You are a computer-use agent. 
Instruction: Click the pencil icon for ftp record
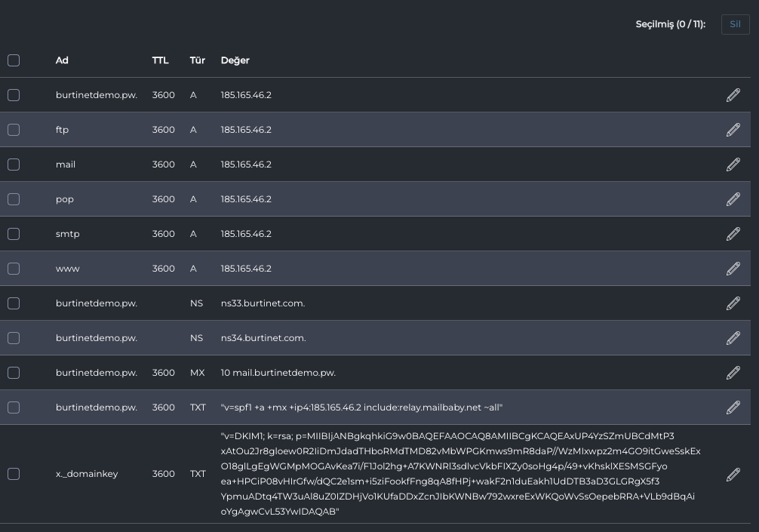(x=733, y=130)
